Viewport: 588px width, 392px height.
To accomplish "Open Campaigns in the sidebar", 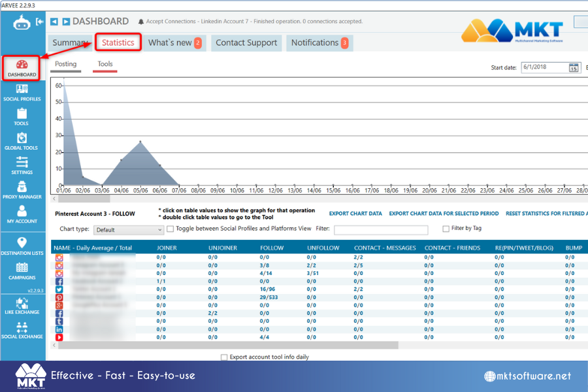I will click(22, 271).
